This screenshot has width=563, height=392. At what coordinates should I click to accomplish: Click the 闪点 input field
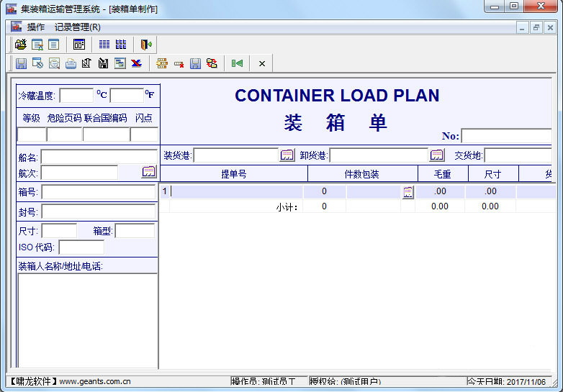pos(144,135)
